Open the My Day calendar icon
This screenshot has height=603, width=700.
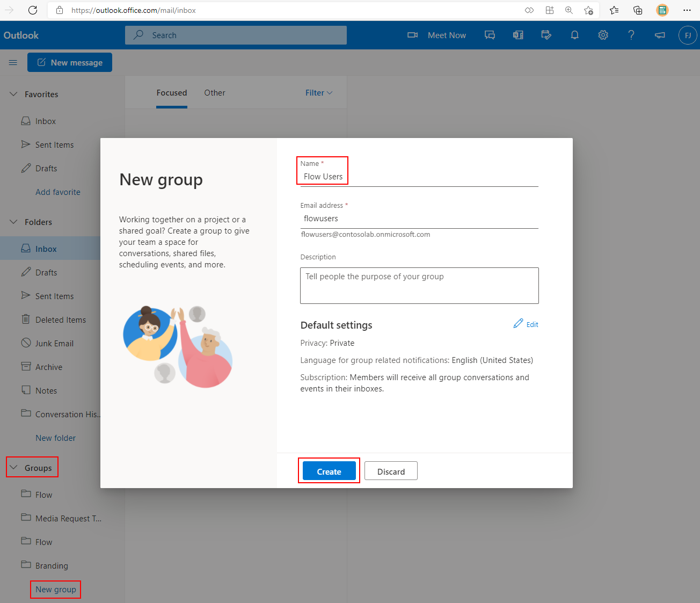[546, 35]
